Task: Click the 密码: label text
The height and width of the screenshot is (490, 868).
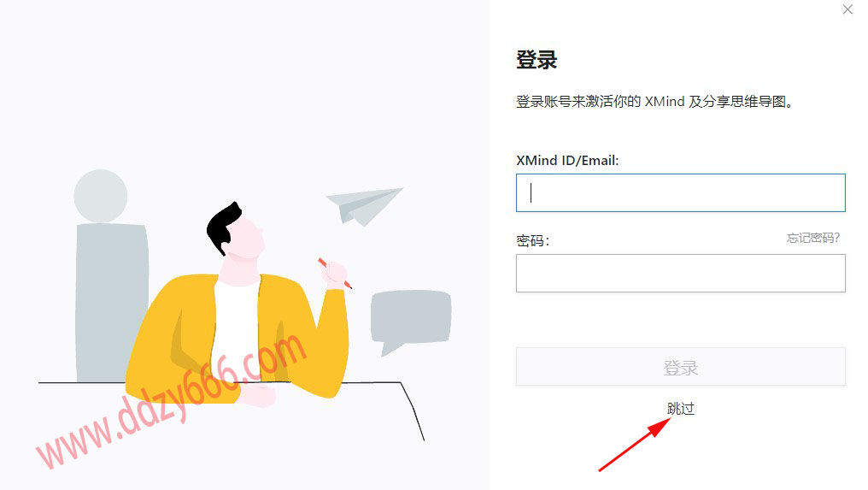Action: 532,240
